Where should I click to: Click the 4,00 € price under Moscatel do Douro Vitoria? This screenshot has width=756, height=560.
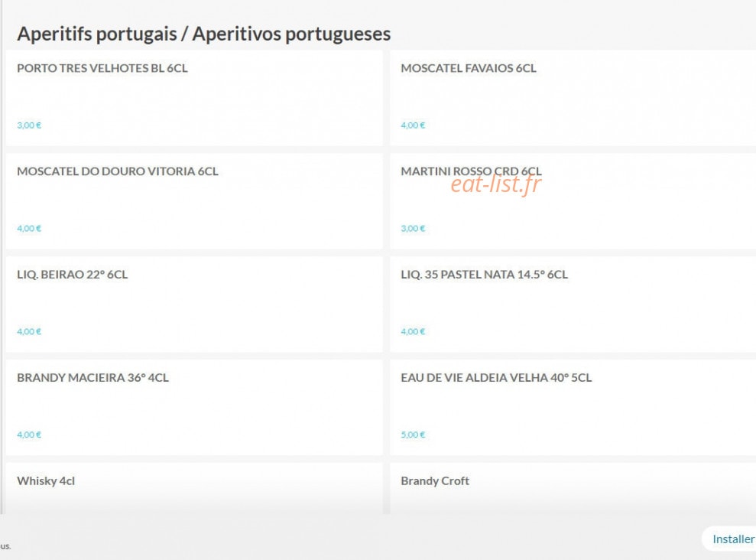coord(29,229)
